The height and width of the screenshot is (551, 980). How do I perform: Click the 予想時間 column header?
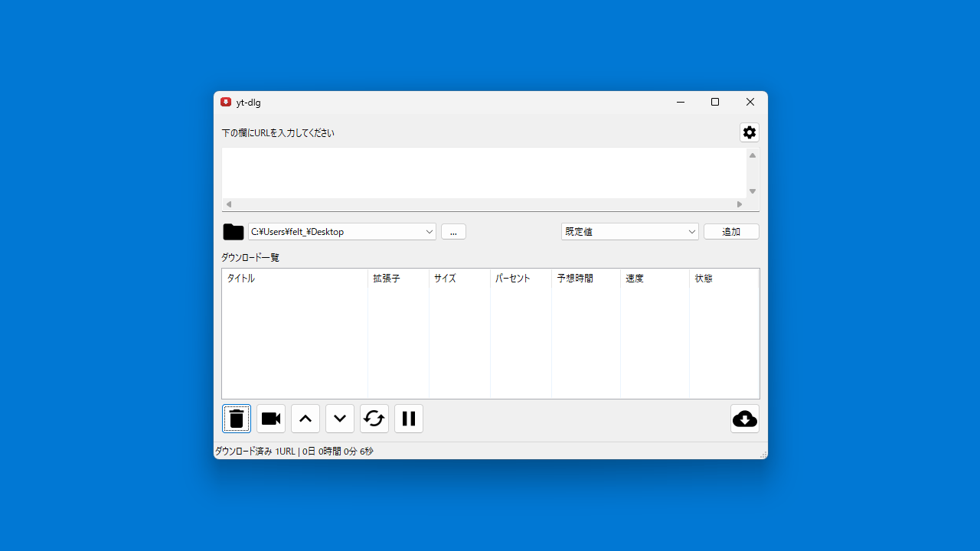586,279
